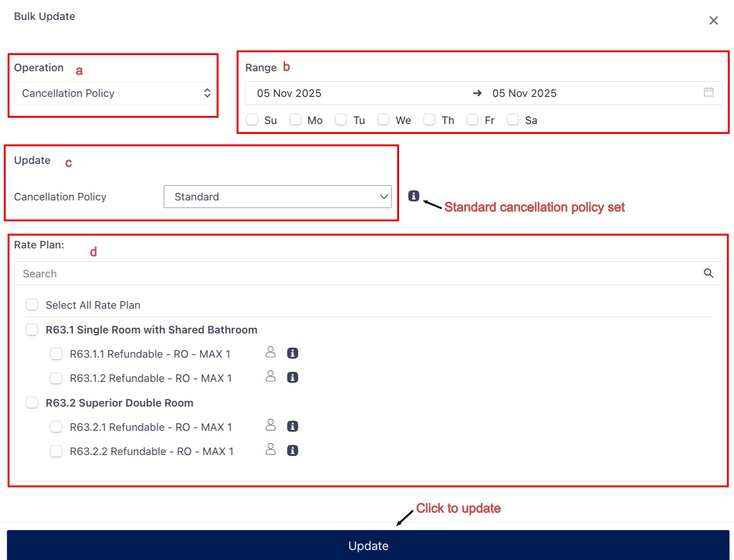Screen dimensions: 734x560
Task: Open the Operation dropdown showing Cancellation Policy
Action: [x=113, y=93]
